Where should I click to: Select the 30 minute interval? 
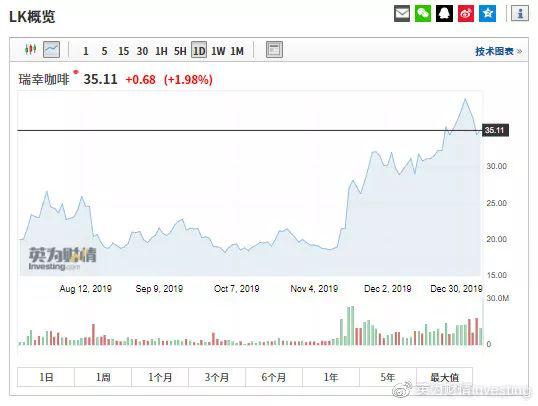coord(142,51)
